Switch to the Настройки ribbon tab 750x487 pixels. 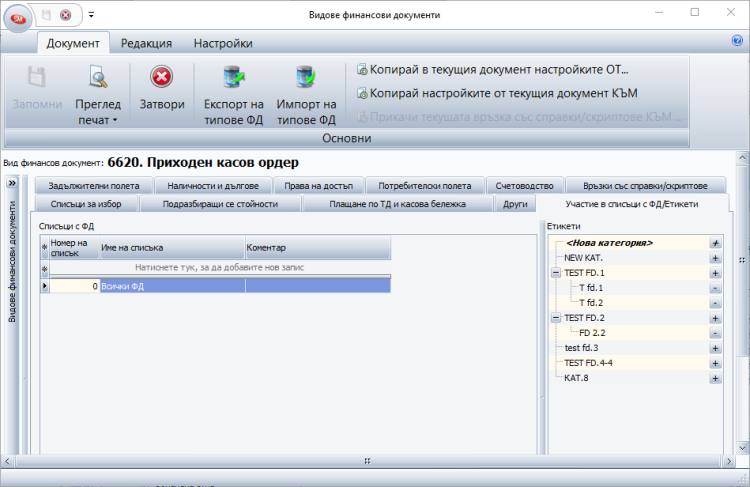click(223, 43)
